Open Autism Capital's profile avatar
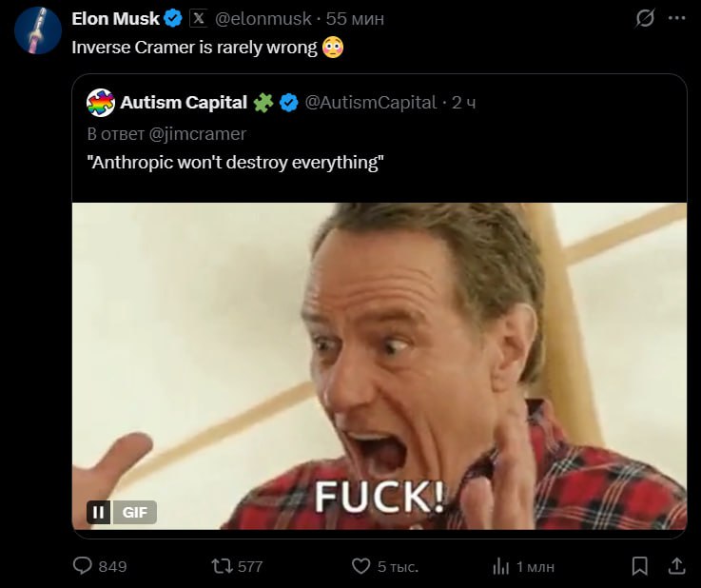The height and width of the screenshot is (588, 701). (100, 102)
